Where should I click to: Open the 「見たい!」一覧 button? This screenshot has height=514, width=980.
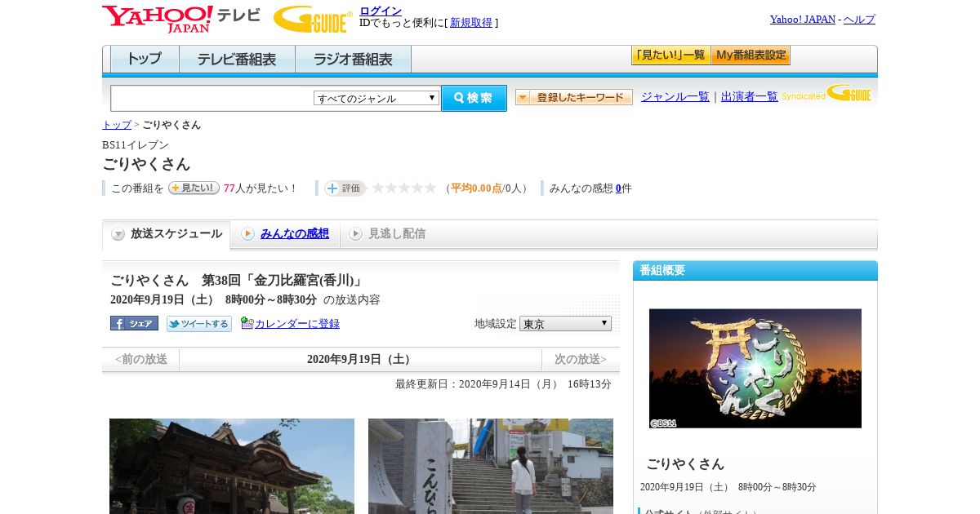pos(670,55)
